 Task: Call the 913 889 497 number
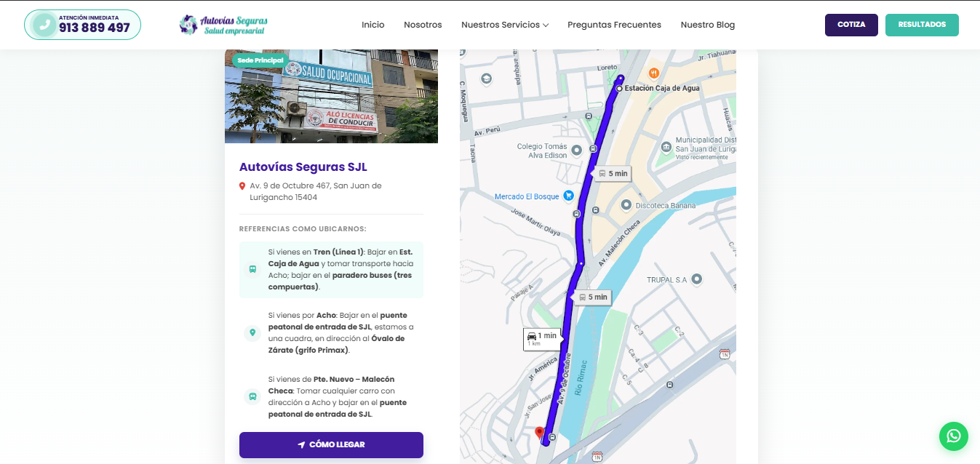click(95, 28)
